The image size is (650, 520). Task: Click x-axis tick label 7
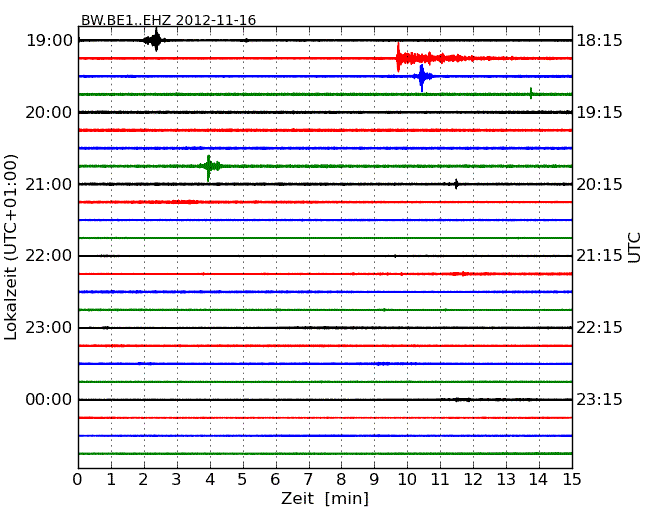(x=308, y=480)
